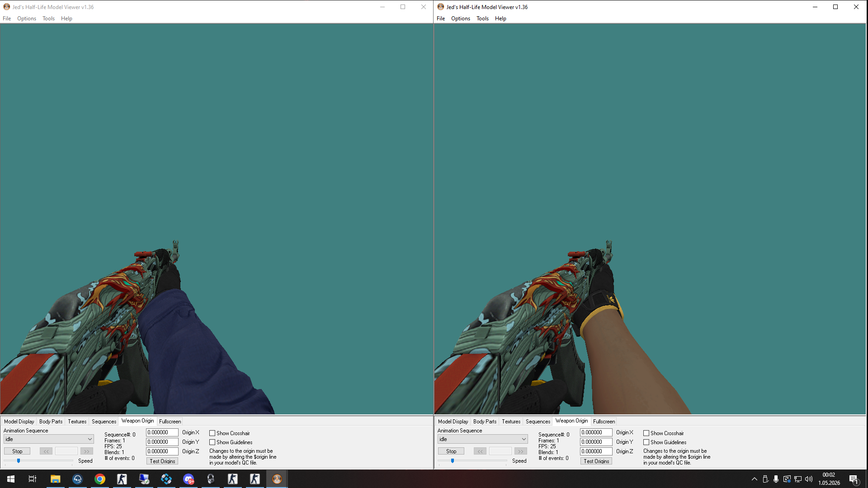Open the notification center icon
Screen dimensions: 868x488
(x=854, y=479)
